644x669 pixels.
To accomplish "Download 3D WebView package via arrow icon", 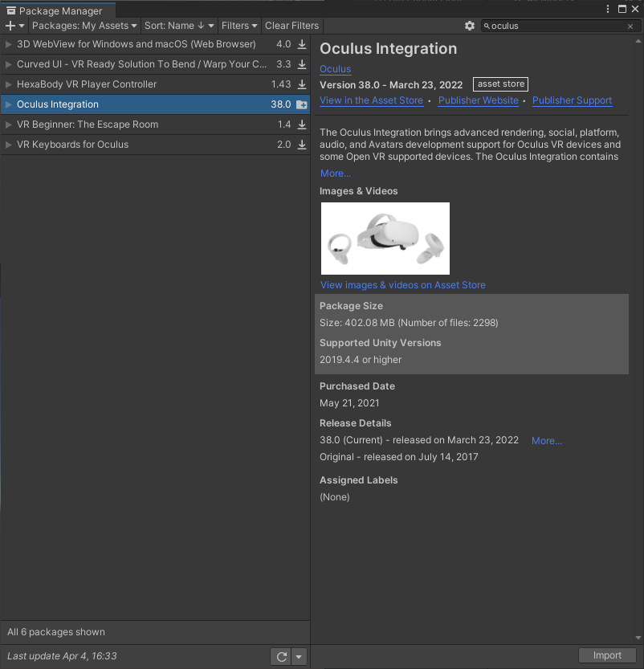I will [302, 44].
